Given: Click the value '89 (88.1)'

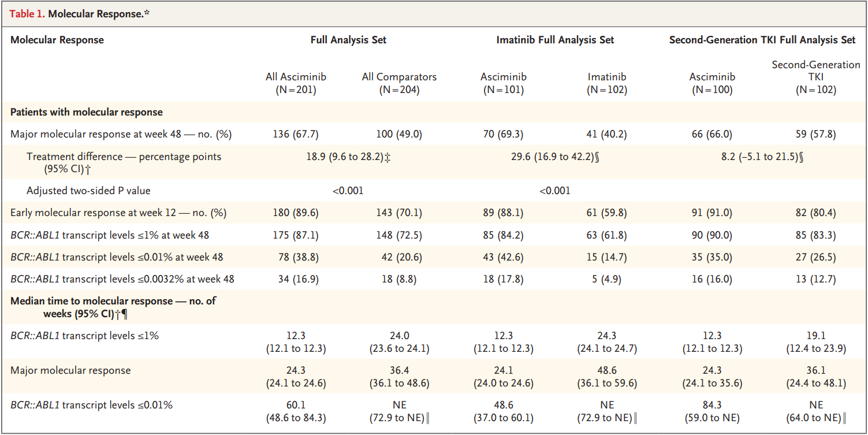Looking at the screenshot, I should 504,213.
